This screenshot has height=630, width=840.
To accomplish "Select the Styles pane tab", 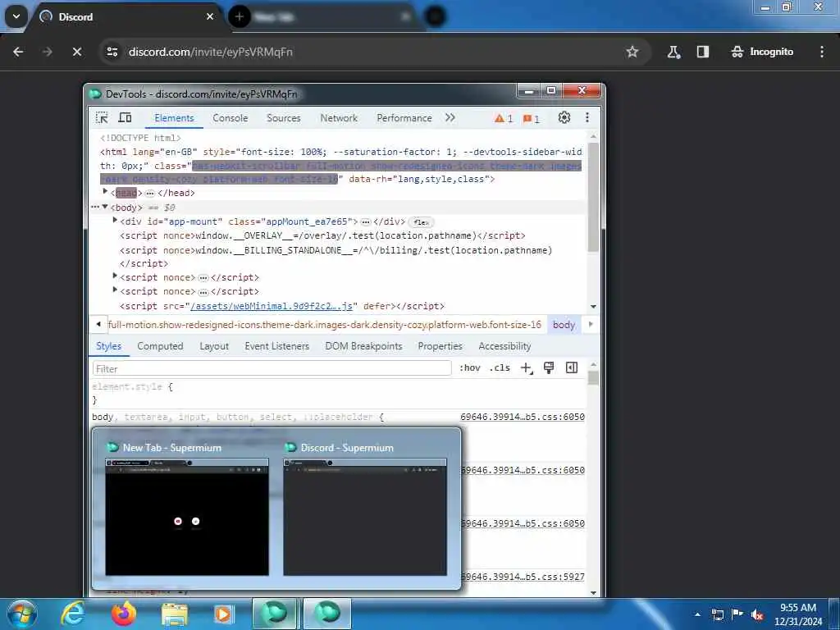I will click(109, 346).
